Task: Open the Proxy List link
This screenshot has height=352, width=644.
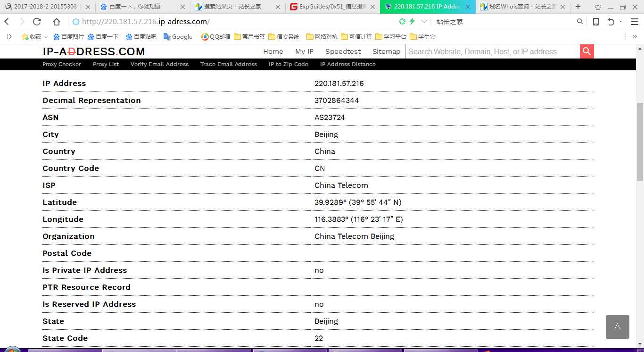Action: (106, 64)
